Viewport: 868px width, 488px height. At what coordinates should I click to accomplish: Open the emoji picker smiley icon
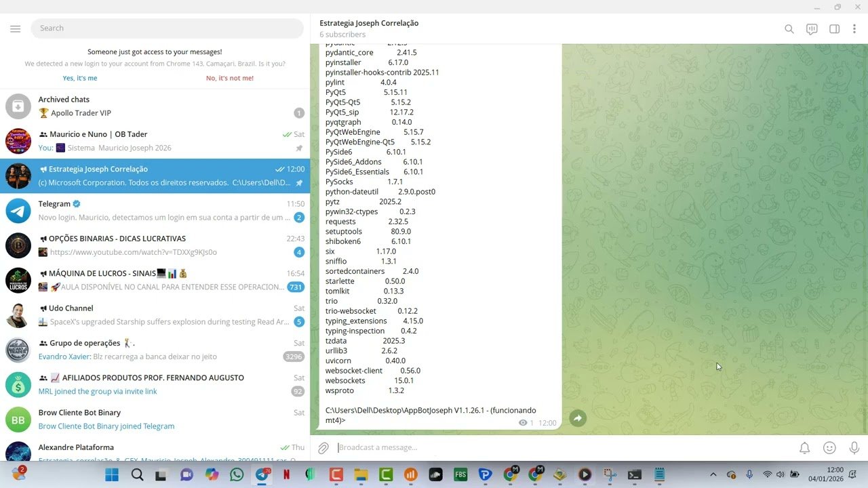pos(829,448)
